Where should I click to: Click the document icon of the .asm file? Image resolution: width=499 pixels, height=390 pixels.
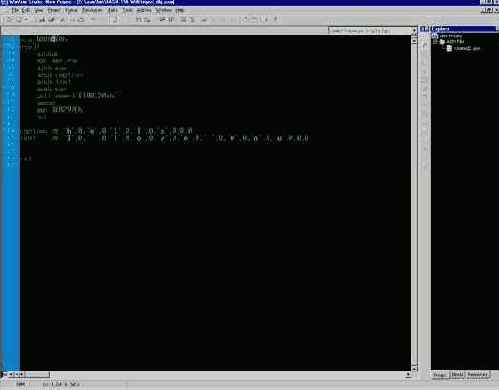pyautogui.click(x=449, y=49)
